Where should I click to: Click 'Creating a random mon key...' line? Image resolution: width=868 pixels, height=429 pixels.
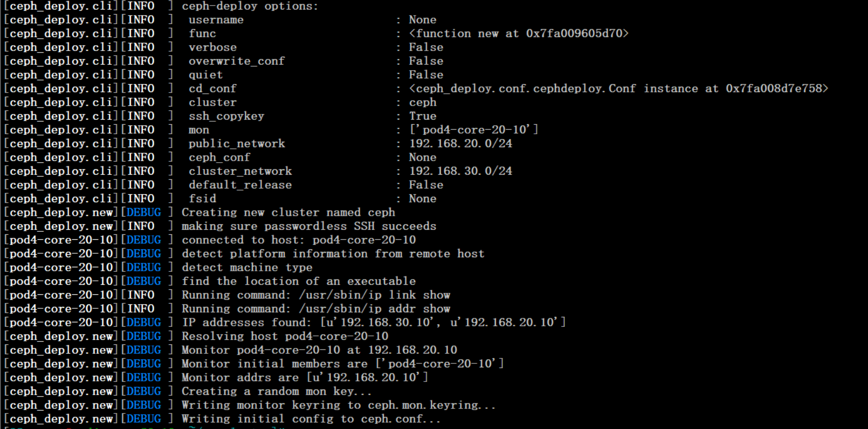[x=276, y=391]
